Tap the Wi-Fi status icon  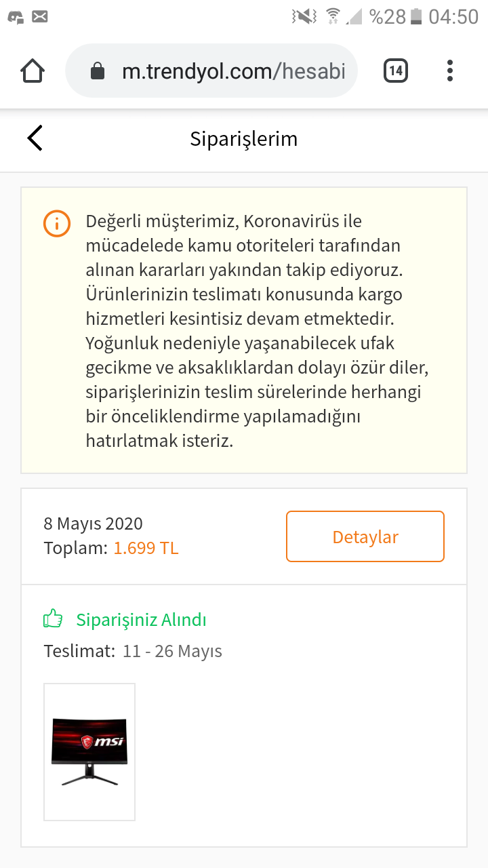coord(332,16)
